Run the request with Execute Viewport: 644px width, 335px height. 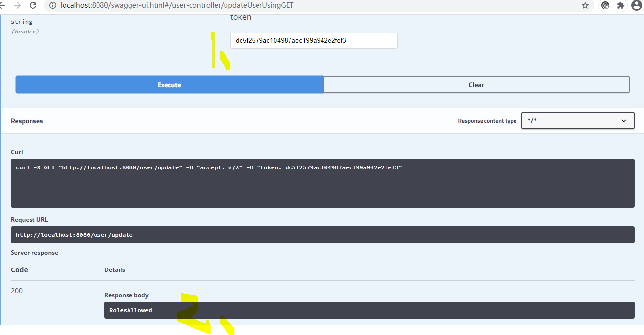(169, 85)
